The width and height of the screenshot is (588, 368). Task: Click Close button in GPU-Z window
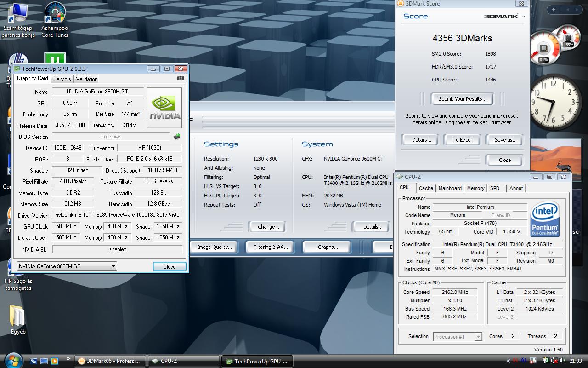[x=170, y=266]
